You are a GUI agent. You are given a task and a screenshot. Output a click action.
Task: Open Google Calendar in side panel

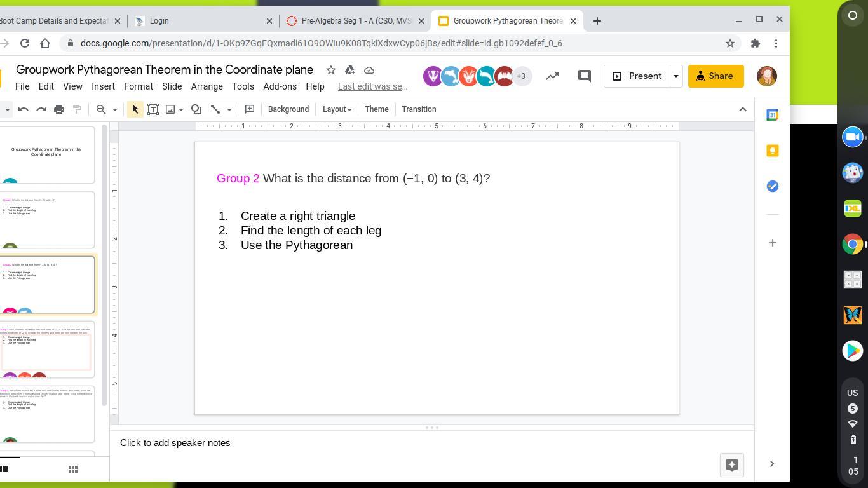(772, 115)
